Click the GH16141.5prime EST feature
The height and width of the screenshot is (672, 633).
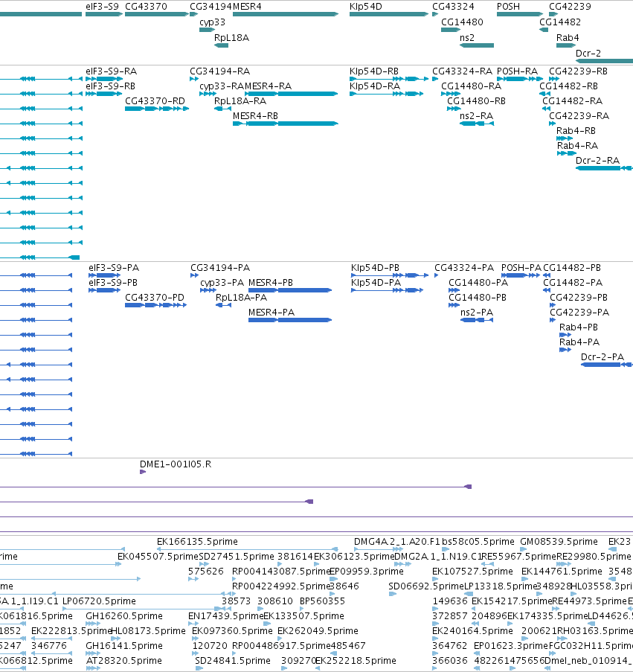click(93, 653)
